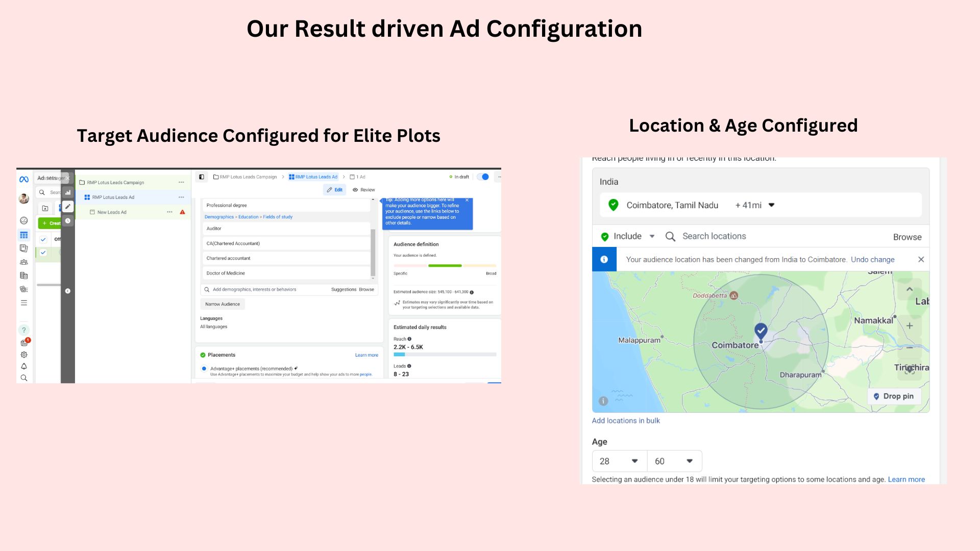This screenshot has width=980, height=551.
Task: Open Ads Reporting pages icon in sidebar
Action: tap(24, 248)
